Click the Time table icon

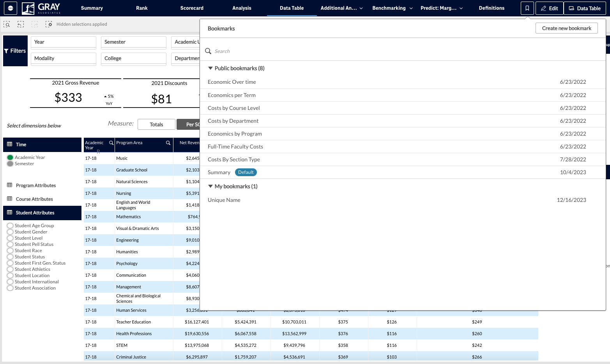pos(10,144)
